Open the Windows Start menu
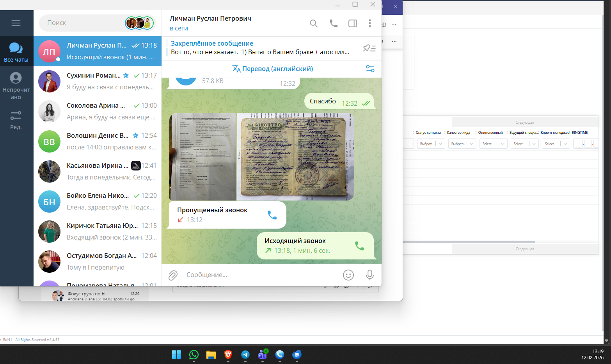 [176, 355]
